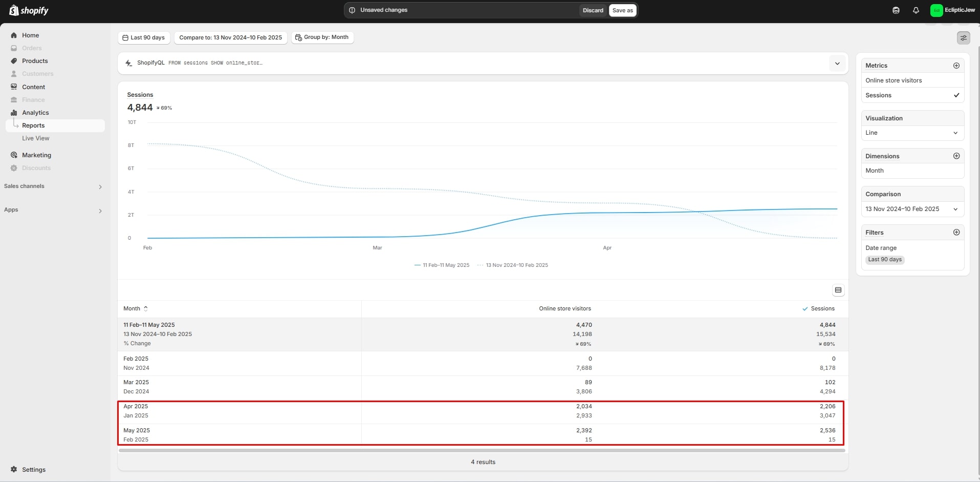Viewport: 980px width, 482px height.
Task: Click the Save as button
Action: tap(622, 10)
